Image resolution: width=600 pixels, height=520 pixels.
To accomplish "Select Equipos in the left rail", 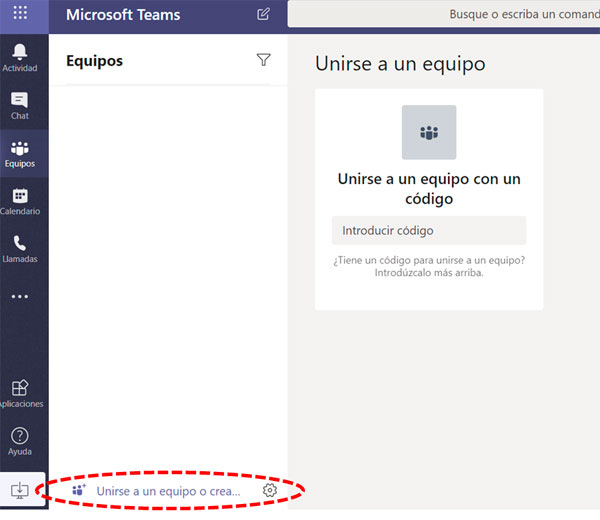I will pyautogui.click(x=20, y=153).
